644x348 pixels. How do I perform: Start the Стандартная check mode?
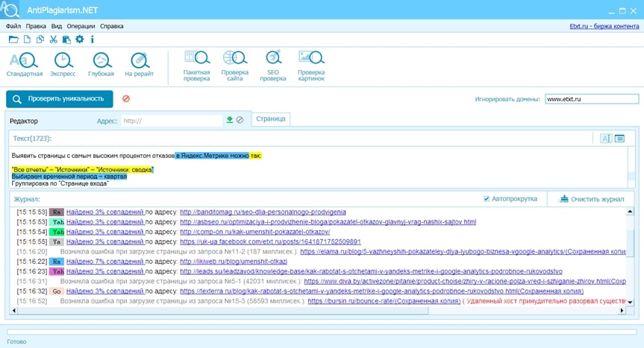click(x=25, y=64)
